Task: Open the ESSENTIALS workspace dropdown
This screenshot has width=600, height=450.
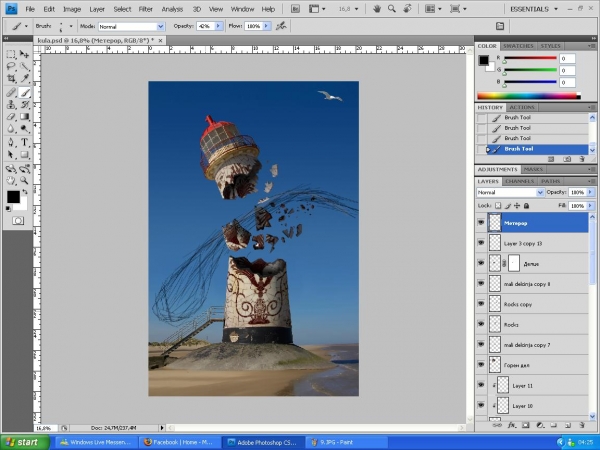Action: [x=534, y=9]
